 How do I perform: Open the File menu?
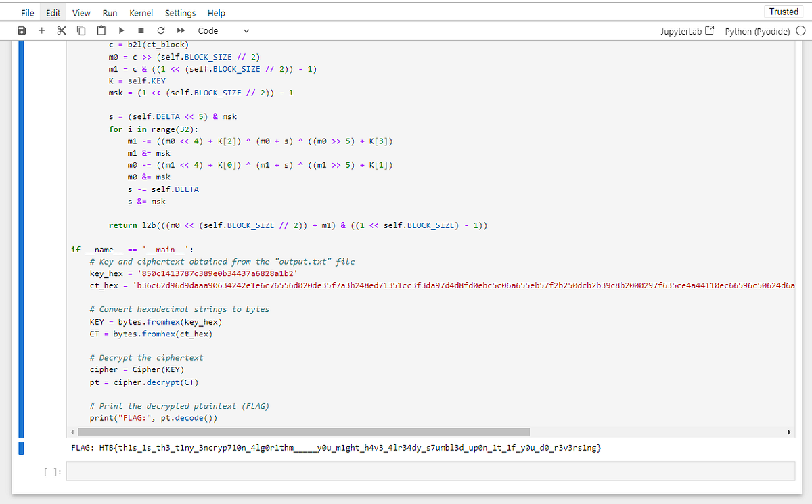[28, 13]
